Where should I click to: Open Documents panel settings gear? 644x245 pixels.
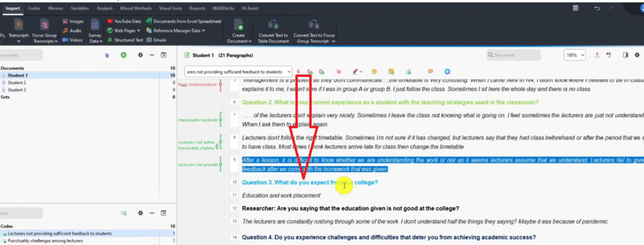[140, 55]
